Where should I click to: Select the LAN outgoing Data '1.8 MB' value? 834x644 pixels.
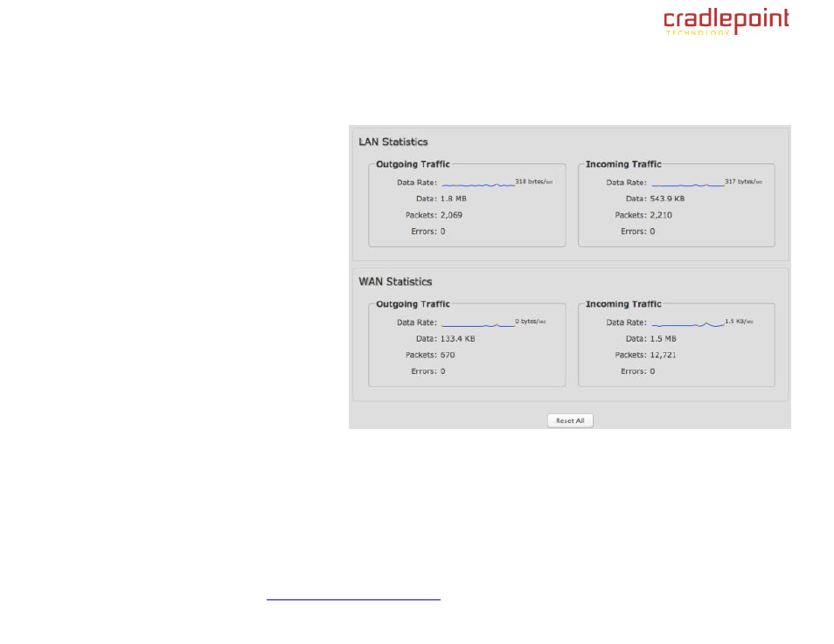[x=453, y=198]
